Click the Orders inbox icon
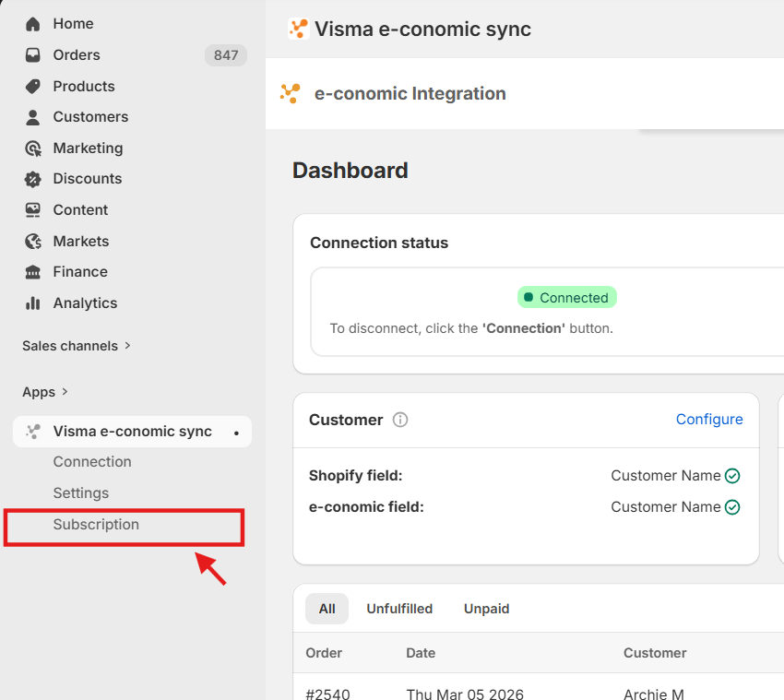Screen dimensions: 784x700 pos(33,55)
